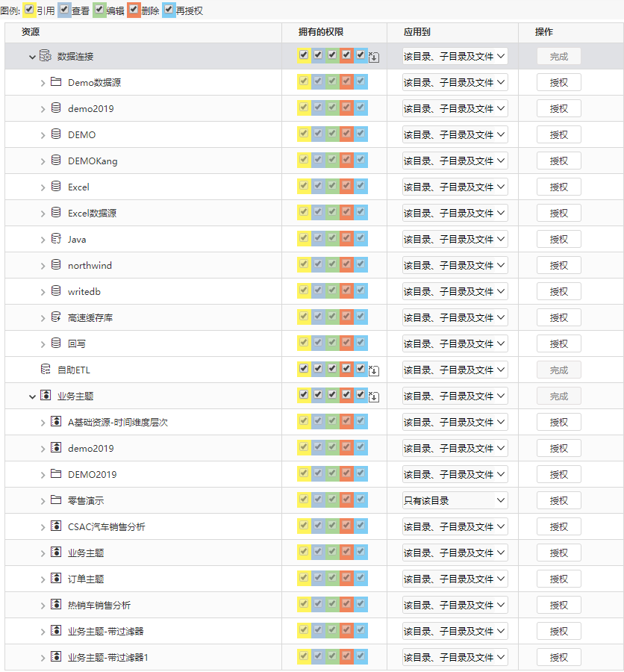624x672 pixels.
Task: Click the 高速缓存库 database icon
Action: coord(56,317)
